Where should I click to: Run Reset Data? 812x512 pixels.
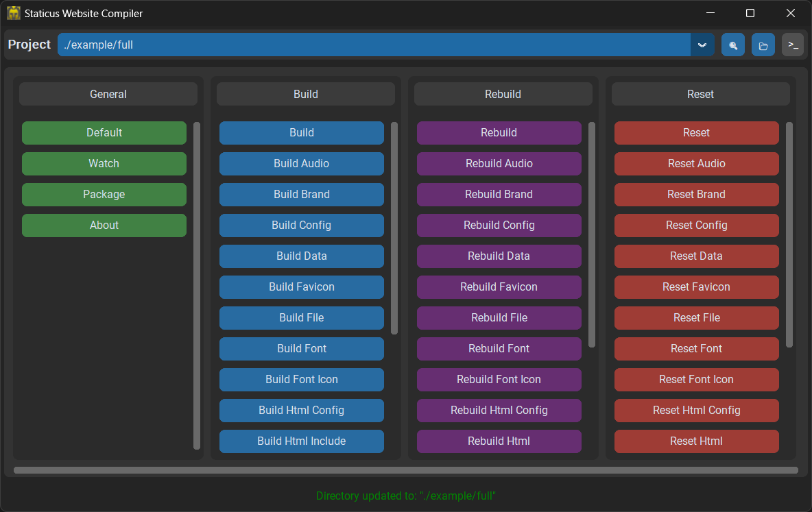(x=697, y=256)
